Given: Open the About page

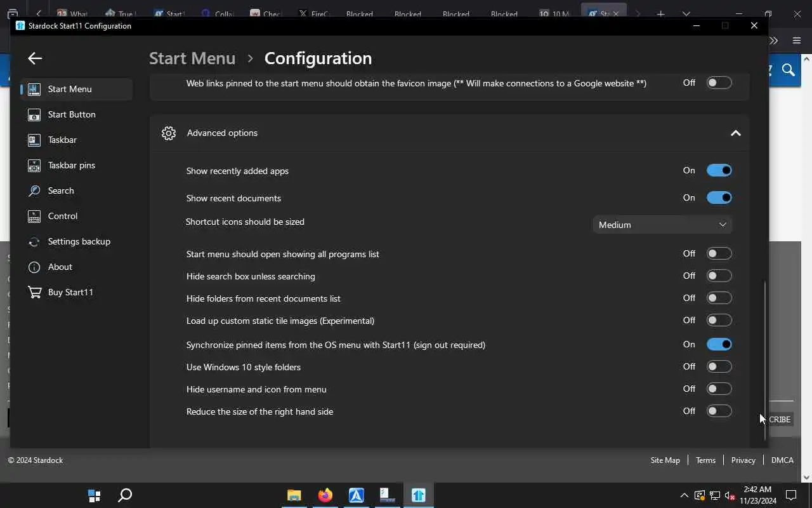Looking at the screenshot, I should [77, 267].
